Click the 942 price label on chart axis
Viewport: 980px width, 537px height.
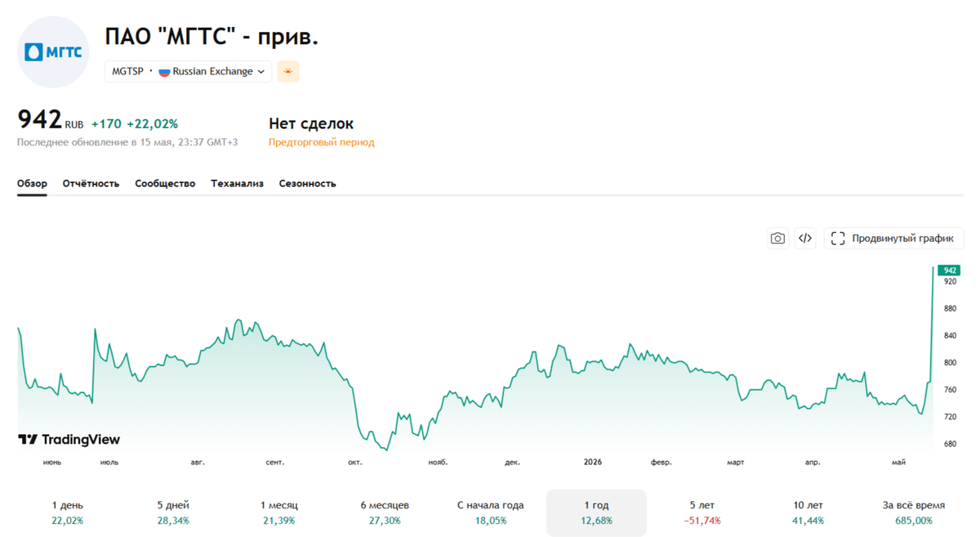(950, 270)
